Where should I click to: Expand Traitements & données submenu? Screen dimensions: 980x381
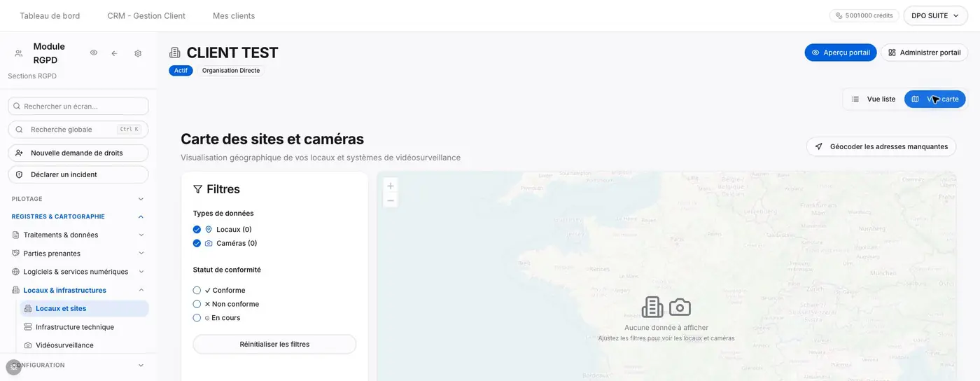141,235
